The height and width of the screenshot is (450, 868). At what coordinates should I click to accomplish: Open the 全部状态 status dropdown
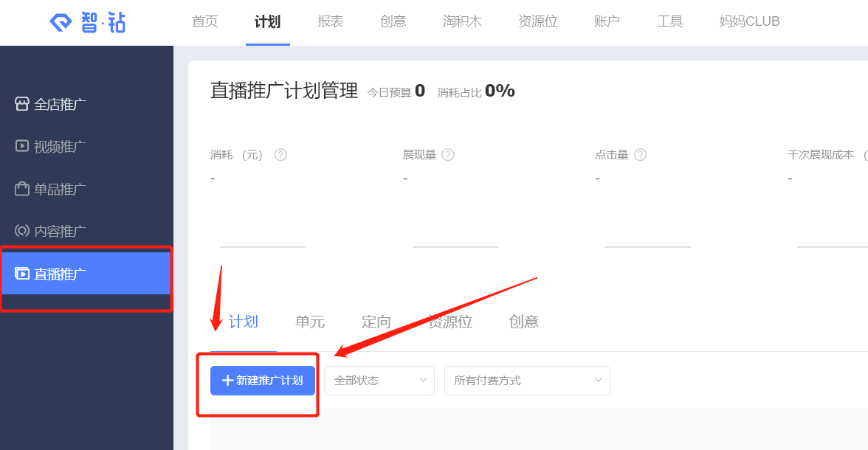click(x=379, y=381)
